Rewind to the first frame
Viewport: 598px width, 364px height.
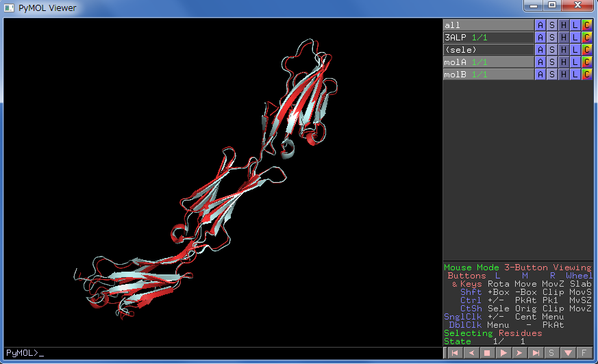(x=453, y=353)
